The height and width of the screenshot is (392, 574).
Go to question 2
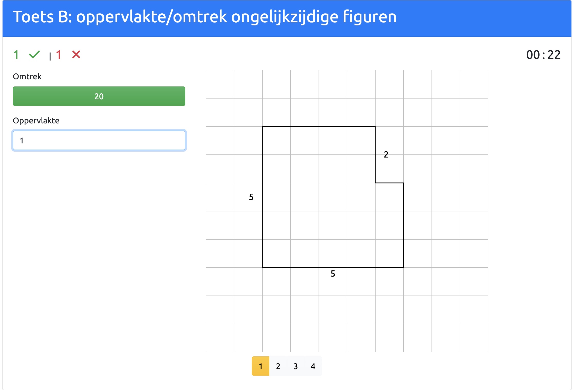click(x=278, y=366)
